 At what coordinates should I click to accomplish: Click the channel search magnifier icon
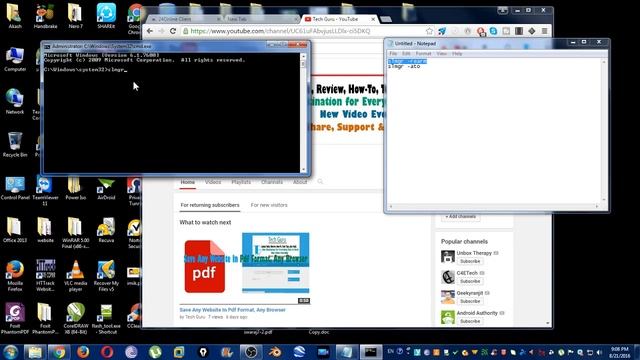click(x=320, y=182)
